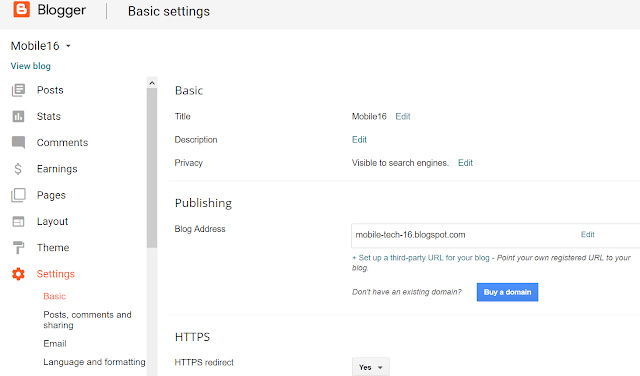This screenshot has height=376, width=640.
Task: Click the Pages icon in sidebar
Action: point(18,195)
